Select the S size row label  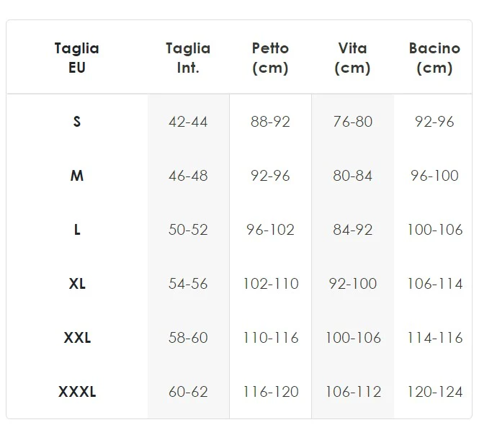click(x=77, y=122)
